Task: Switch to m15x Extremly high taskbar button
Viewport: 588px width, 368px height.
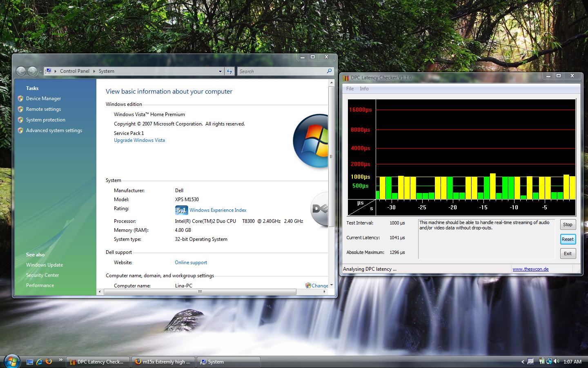Action: [163, 362]
